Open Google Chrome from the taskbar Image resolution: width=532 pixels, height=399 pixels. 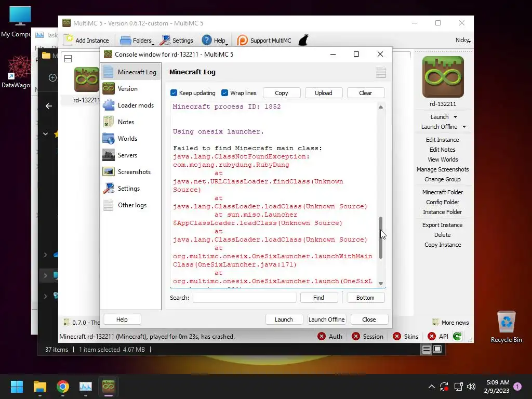(x=63, y=387)
